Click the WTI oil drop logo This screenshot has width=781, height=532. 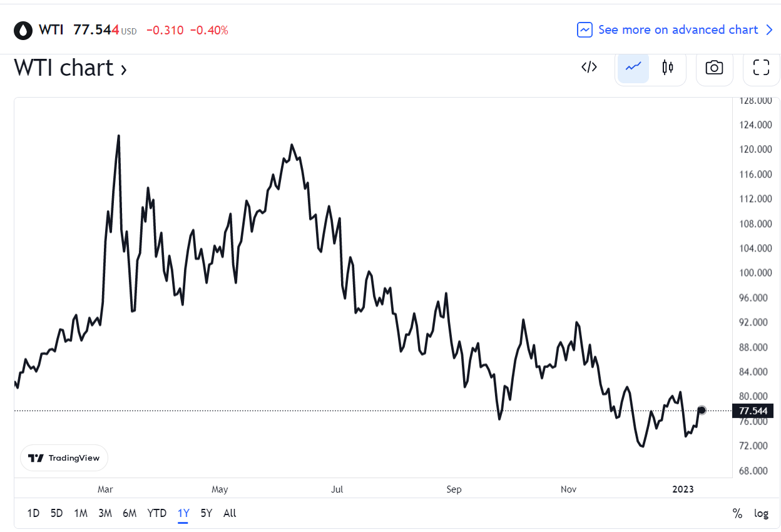click(x=24, y=30)
